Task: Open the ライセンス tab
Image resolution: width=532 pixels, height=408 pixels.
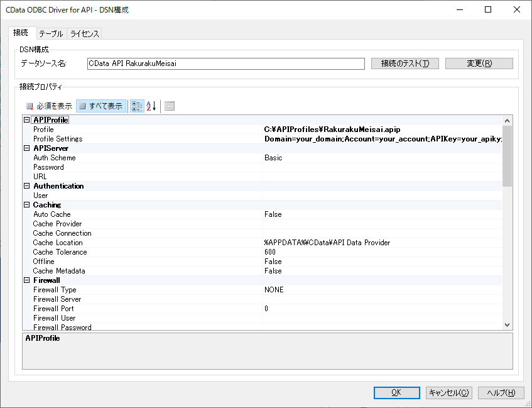Action: (84, 34)
